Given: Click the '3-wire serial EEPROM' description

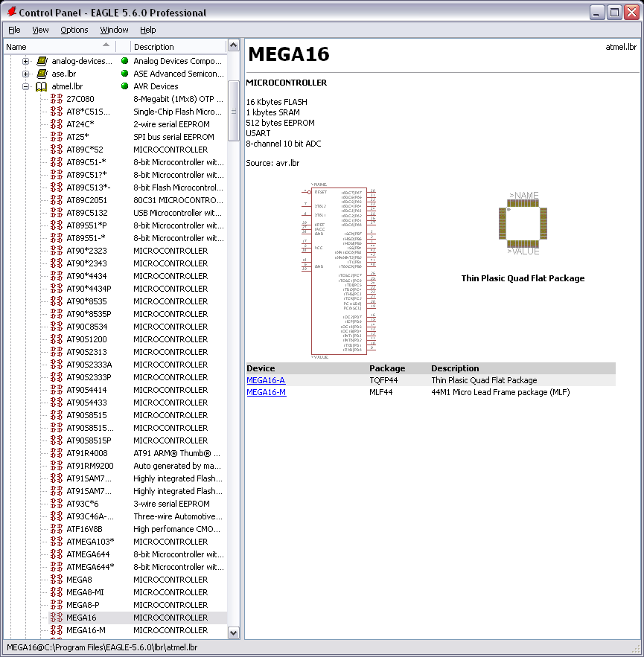Looking at the screenshot, I should 171,504.
